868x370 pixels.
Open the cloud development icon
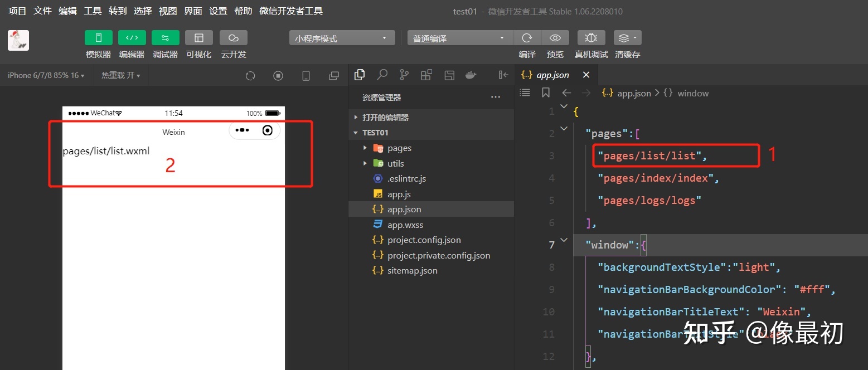[234, 38]
